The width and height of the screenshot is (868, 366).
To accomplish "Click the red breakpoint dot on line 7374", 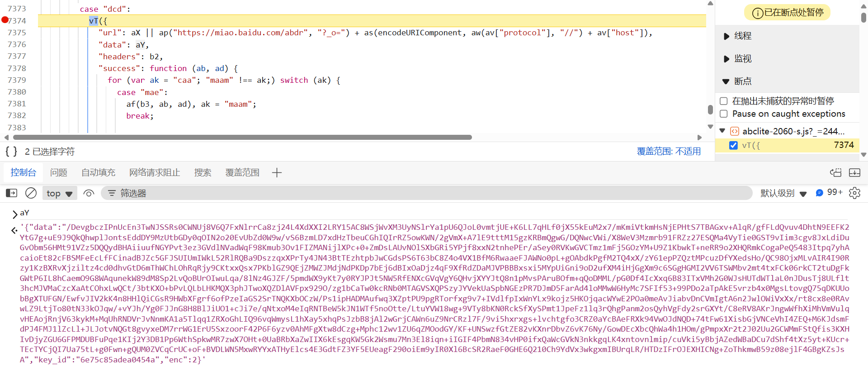I will tap(5, 20).
